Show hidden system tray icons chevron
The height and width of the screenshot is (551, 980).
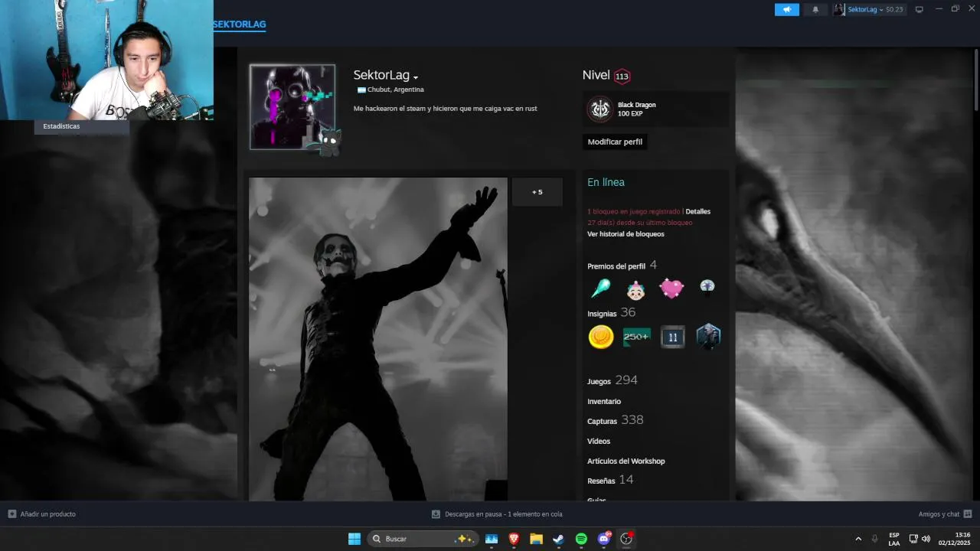coord(858,539)
